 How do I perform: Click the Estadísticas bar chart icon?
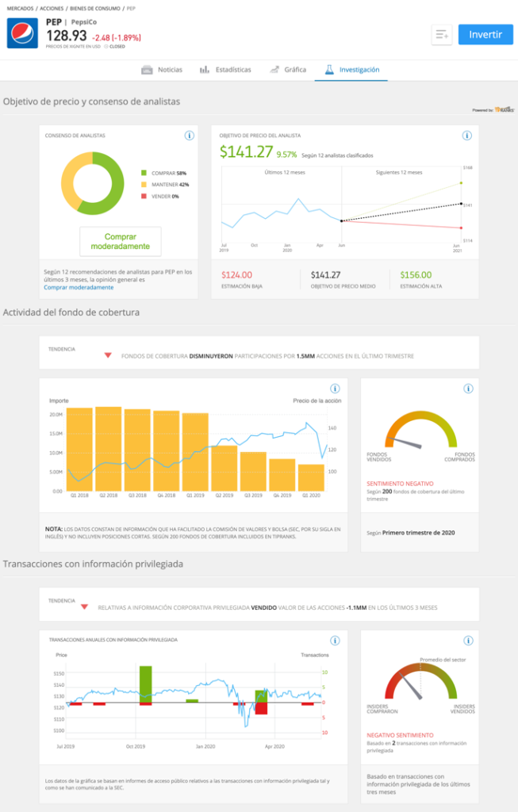(205, 70)
